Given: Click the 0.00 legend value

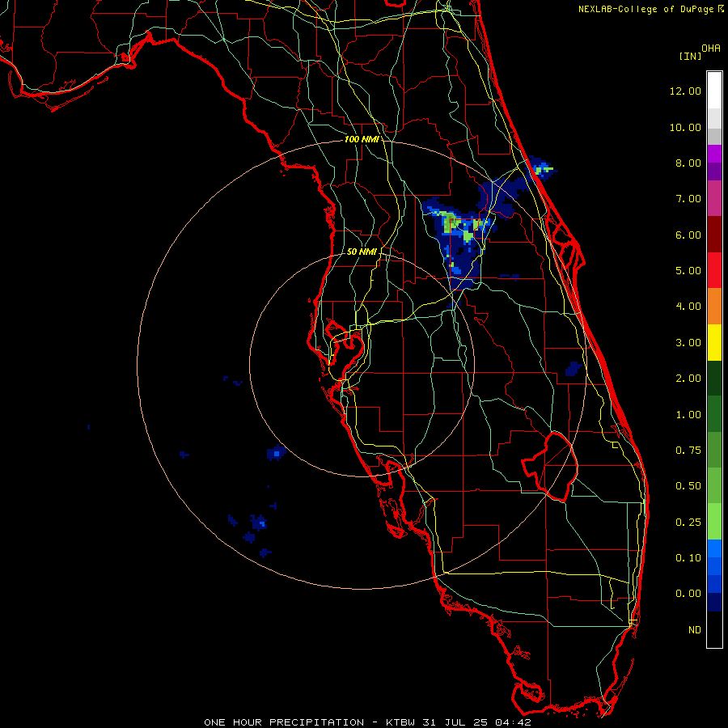Looking at the screenshot, I should tap(688, 594).
